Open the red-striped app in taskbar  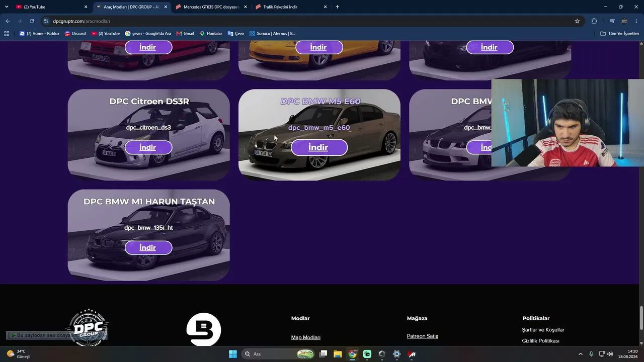pyautogui.click(x=412, y=354)
